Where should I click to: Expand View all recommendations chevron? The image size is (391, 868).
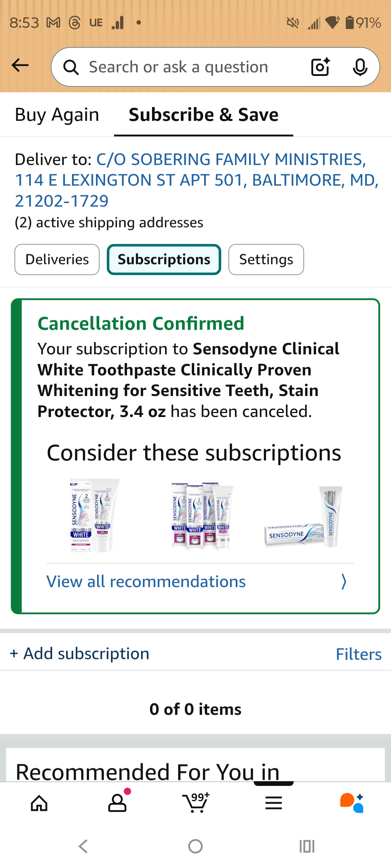point(344,582)
